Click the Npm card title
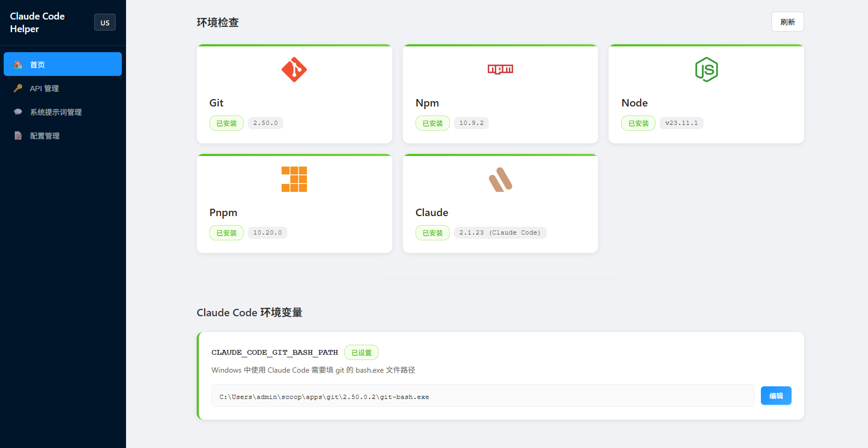This screenshot has height=448, width=868. click(427, 103)
